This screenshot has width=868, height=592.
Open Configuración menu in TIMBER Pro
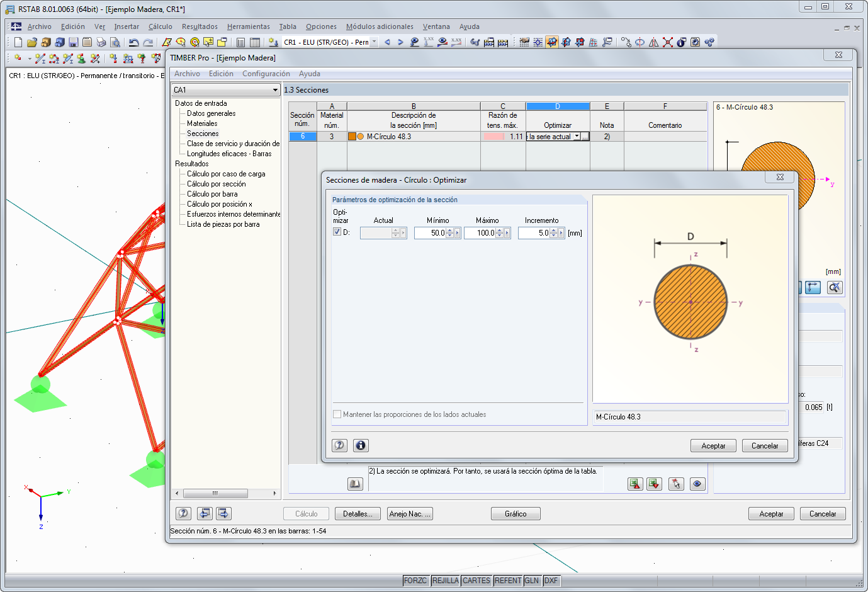(x=266, y=74)
